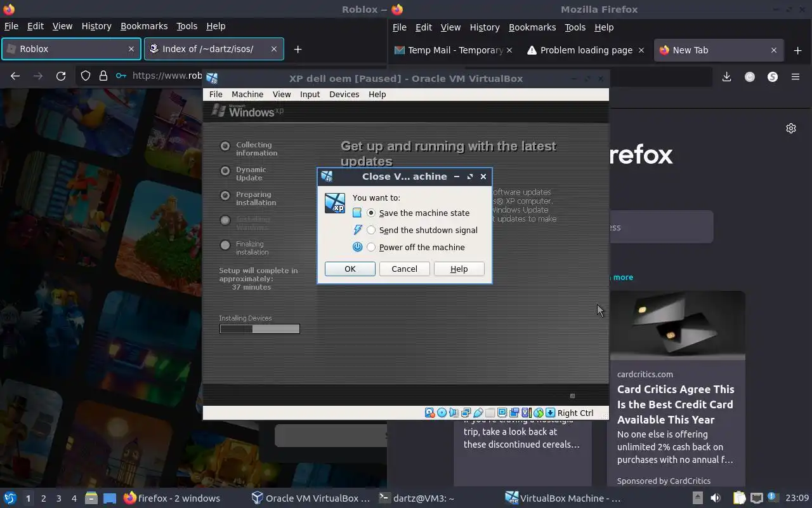
Task: Switch to workspace 3 on taskbar
Action: (58, 498)
